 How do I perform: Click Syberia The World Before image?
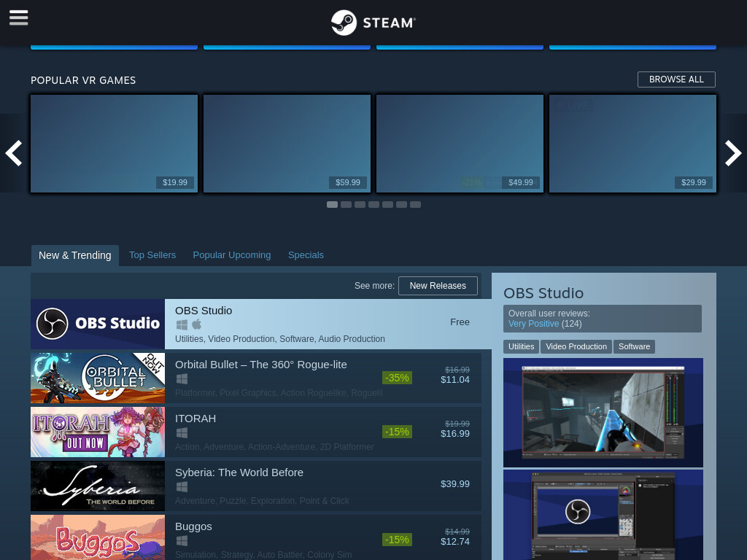(x=98, y=486)
